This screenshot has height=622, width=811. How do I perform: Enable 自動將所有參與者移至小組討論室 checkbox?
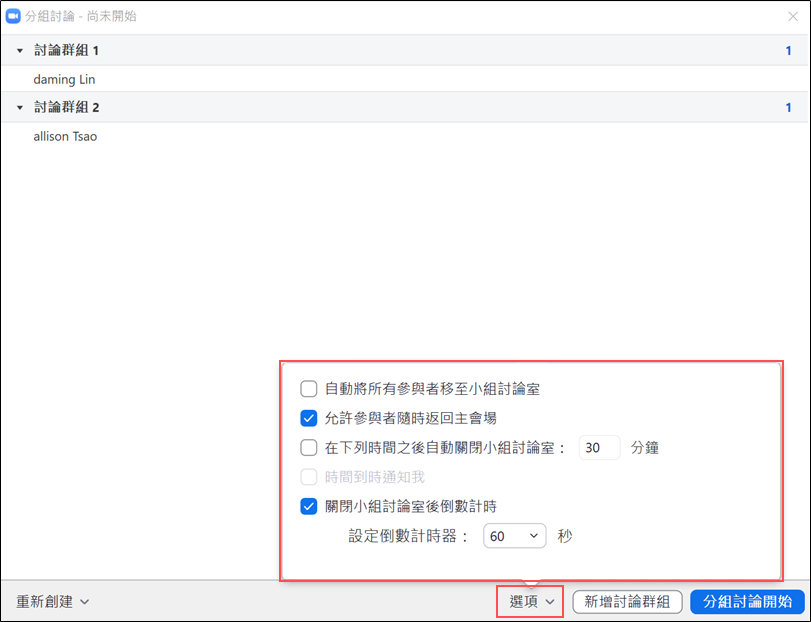[309, 389]
